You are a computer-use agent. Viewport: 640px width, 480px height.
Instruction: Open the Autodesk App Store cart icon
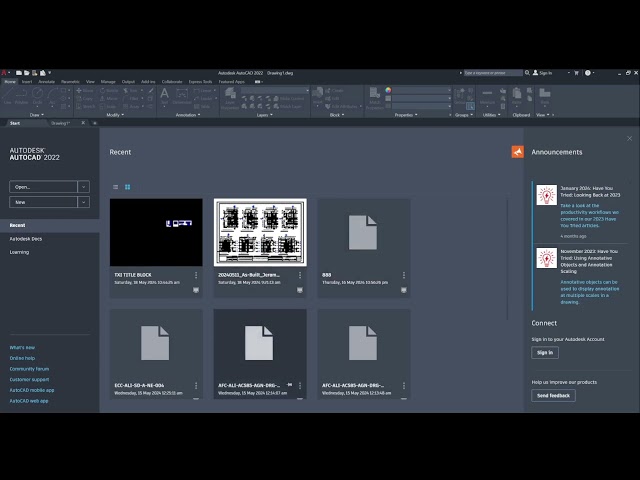(x=576, y=73)
